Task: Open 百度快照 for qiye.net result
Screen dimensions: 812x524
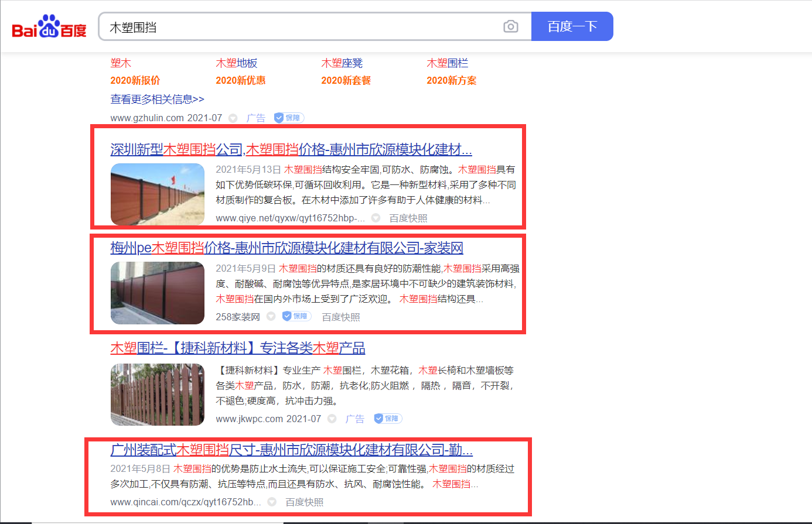Action: pos(408,218)
